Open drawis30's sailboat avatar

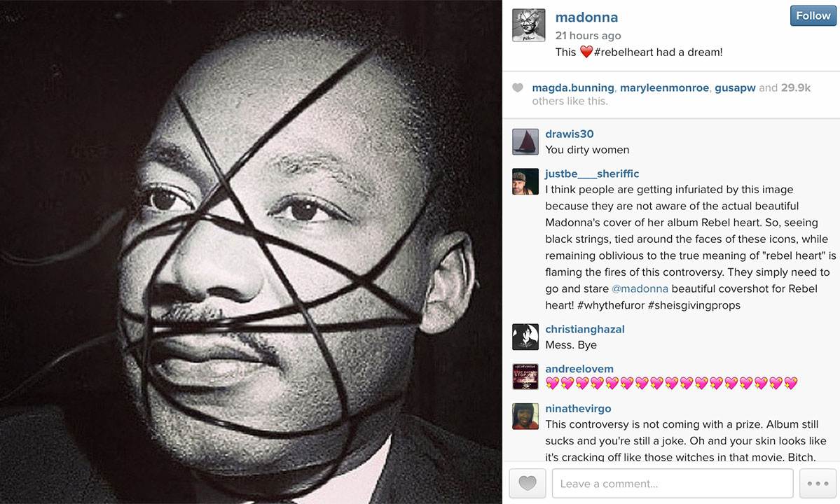click(x=525, y=142)
